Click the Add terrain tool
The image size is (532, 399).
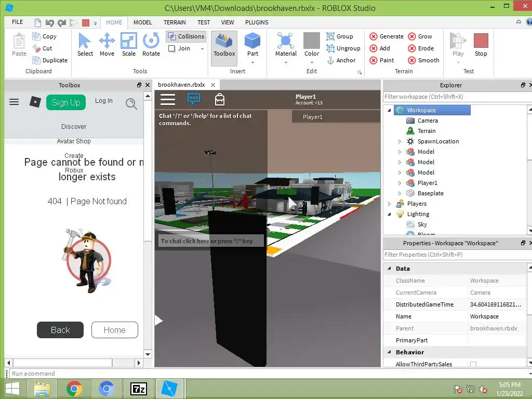click(x=380, y=48)
